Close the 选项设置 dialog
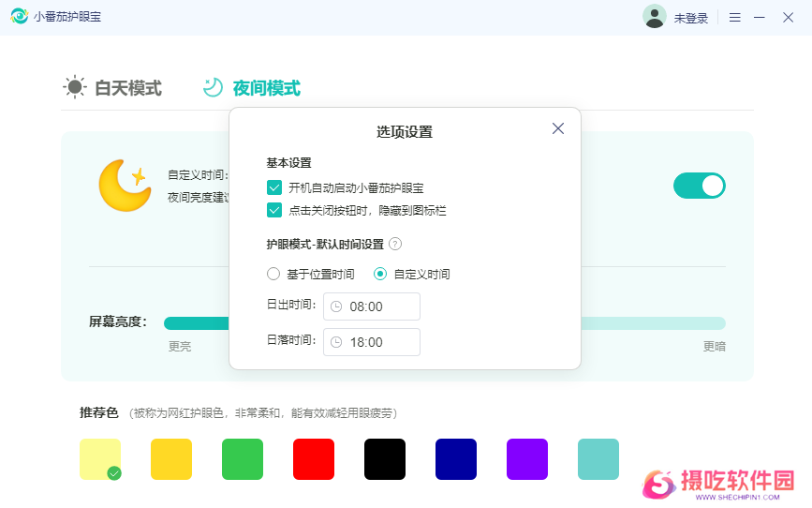 pyautogui.click(x=558, y=128)
